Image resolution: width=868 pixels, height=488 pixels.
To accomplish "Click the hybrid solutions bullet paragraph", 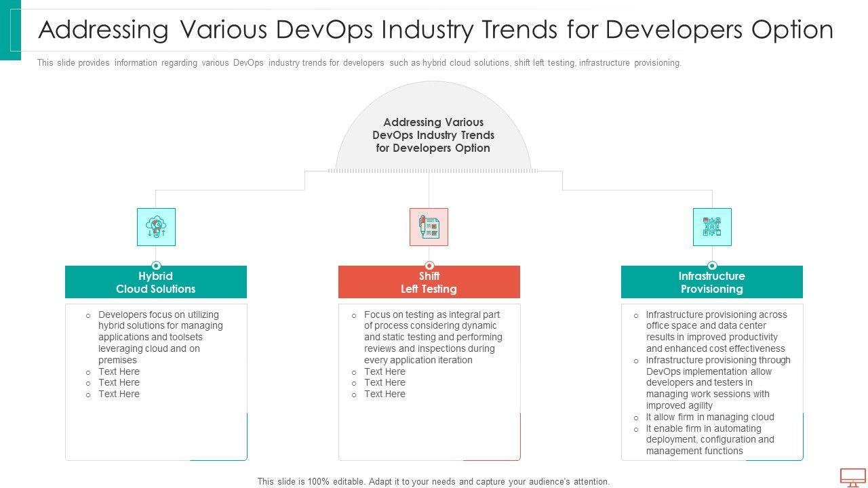I will point(160,337).
